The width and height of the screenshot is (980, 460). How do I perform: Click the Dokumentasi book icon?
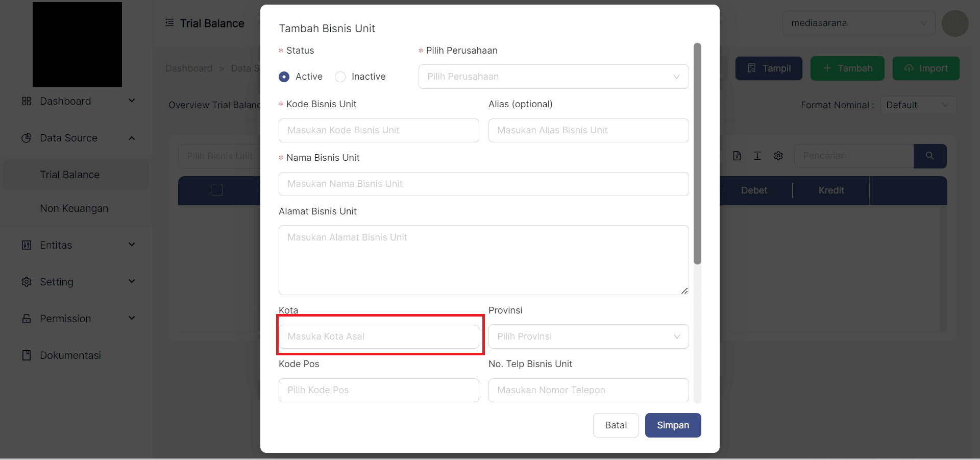tap(27, 355)
